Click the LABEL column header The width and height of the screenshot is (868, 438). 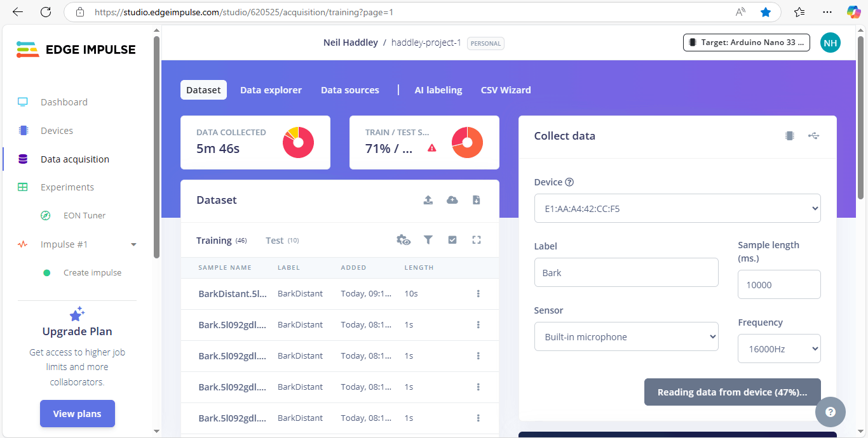pyautogui.click(x=288, y=268)
